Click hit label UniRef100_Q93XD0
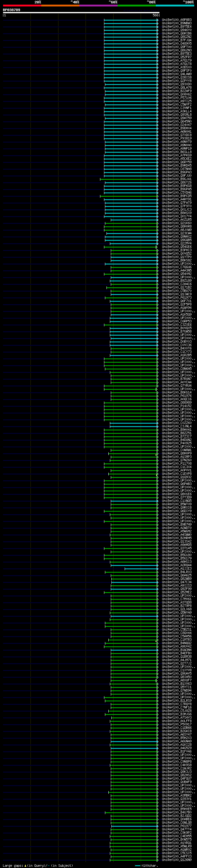This screenshot has width=197, height=868. point(176,84)
